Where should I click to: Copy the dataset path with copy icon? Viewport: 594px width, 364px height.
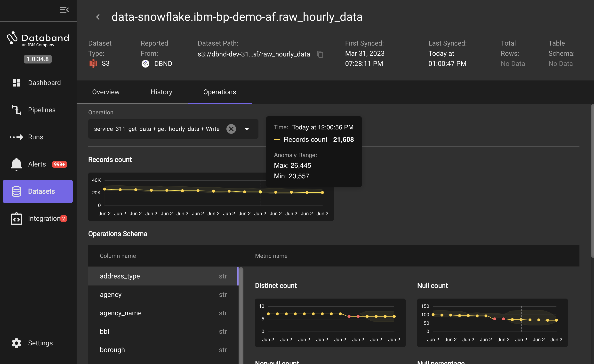coord(320,54)
